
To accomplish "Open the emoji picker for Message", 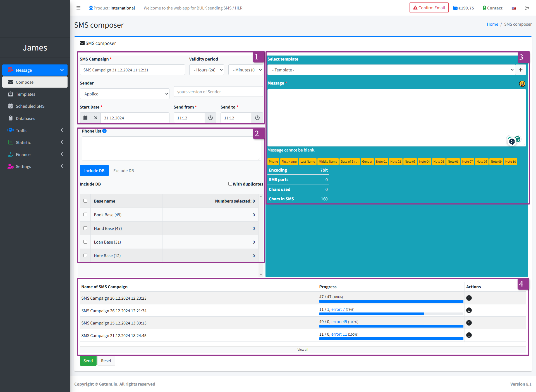I will click(x=522, y=84).
